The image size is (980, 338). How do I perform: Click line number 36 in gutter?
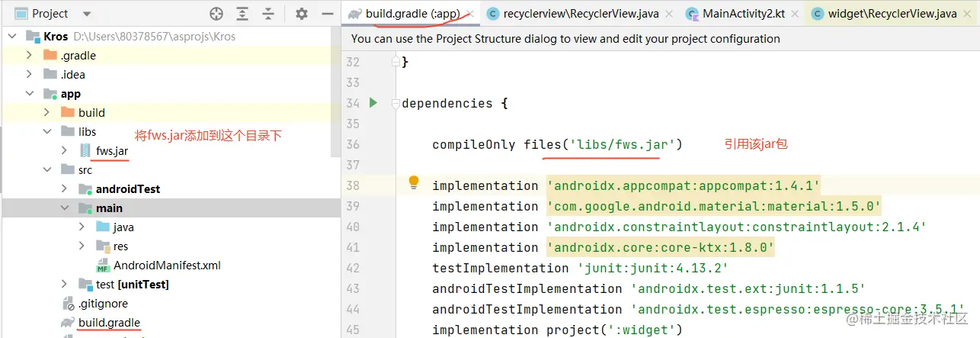(x=352, y=144)
